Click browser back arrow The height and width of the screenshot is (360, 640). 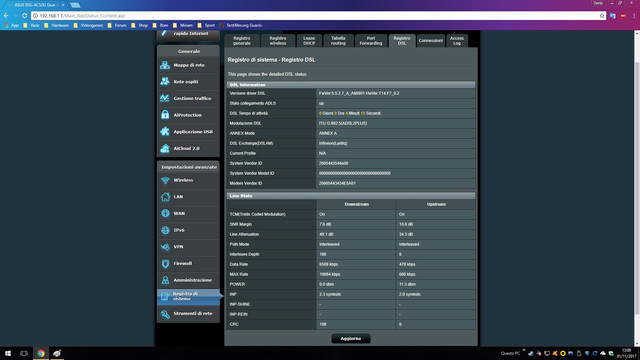(x=6, y=16)
